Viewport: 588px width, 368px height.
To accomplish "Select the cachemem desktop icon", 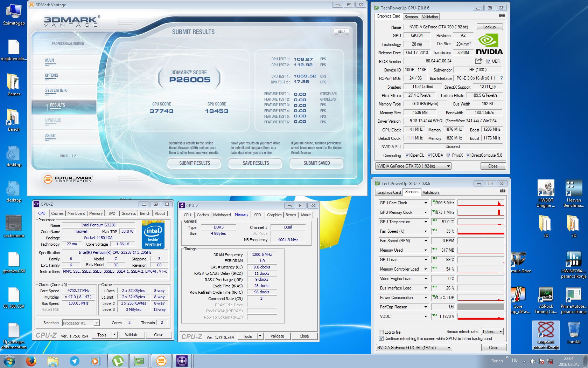I will point(14,226).
